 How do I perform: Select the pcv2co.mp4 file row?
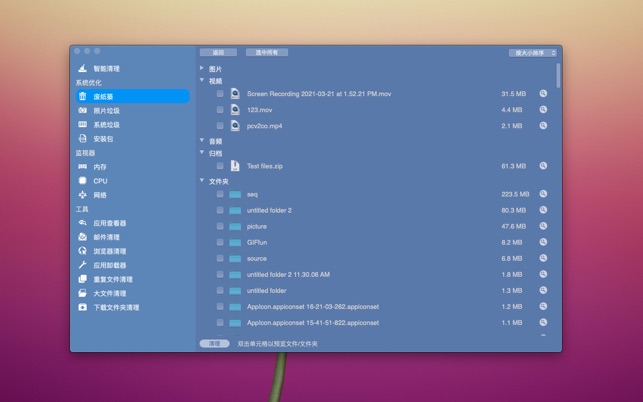[380, 126]
